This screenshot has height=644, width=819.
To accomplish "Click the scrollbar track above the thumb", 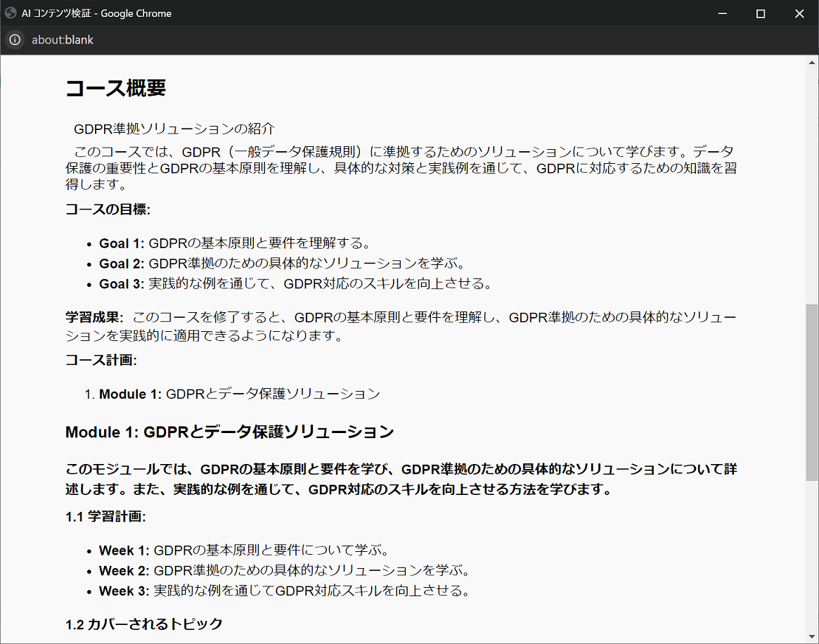I will point(812,186).
